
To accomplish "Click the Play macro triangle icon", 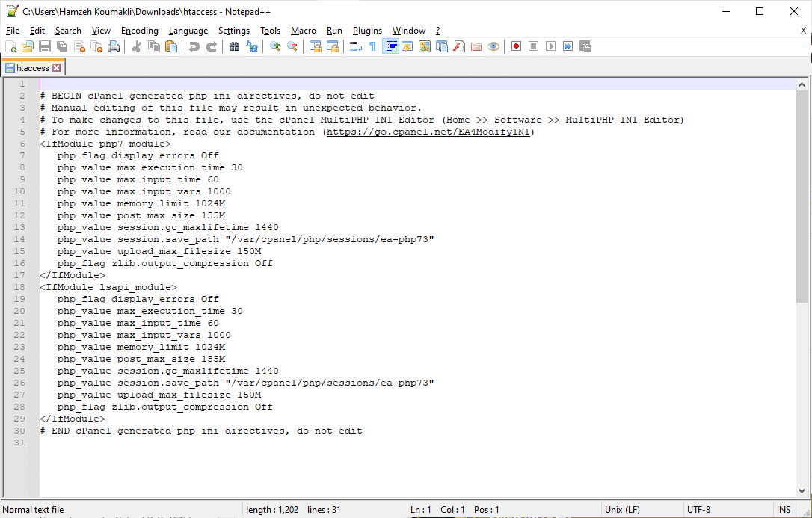I will pyautogui.click(x=550, y=47).
